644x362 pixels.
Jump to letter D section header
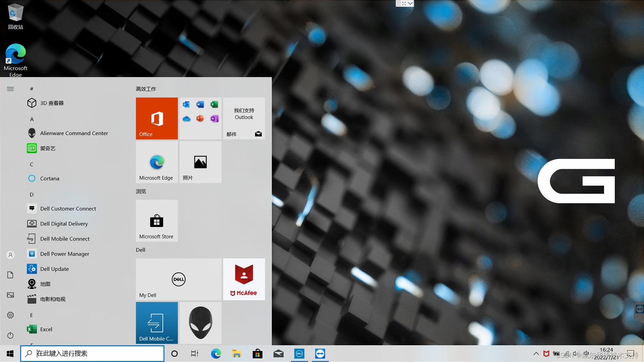pyautogui.click(x=32, y=195)
